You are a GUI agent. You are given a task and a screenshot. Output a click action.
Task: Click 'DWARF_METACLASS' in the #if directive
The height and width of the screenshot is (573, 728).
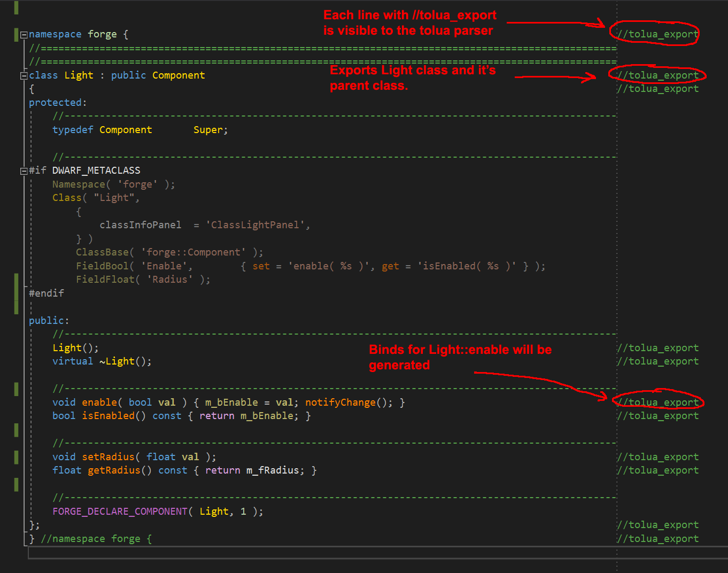96,171
